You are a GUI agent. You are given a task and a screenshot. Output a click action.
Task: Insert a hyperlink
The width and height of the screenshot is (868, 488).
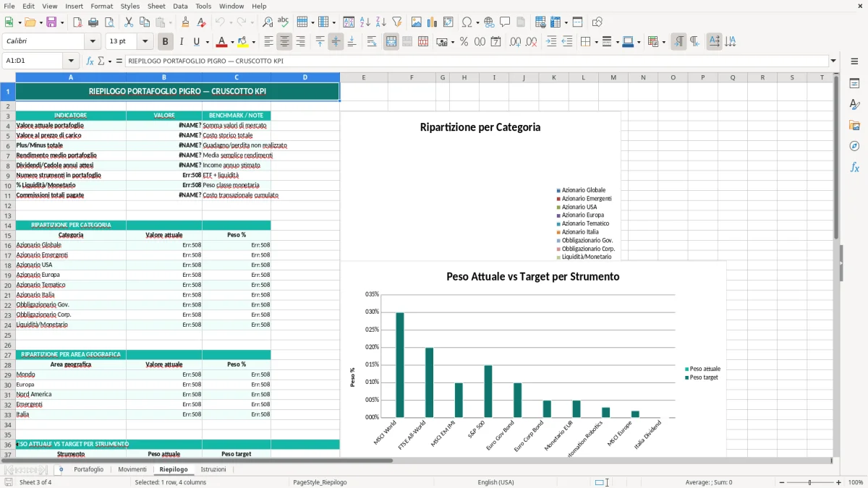click(x=489, y=22)
